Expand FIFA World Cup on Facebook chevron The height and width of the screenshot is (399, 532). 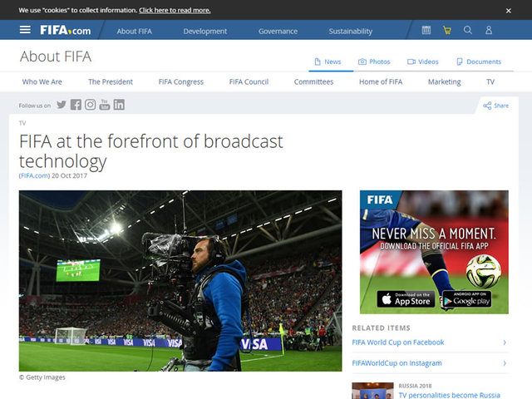click(505, 342)
